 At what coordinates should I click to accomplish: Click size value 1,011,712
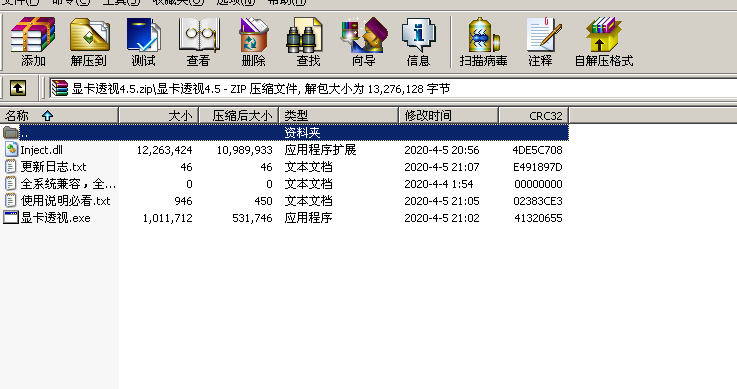[x=167, y=218]
